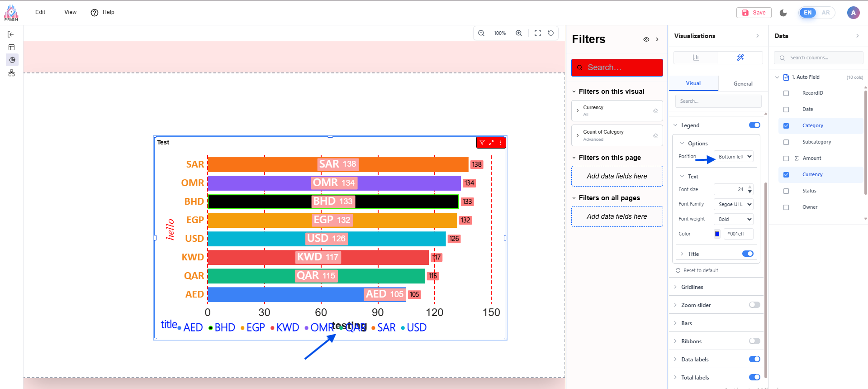Click the fit to screen icon

[538, 33]
